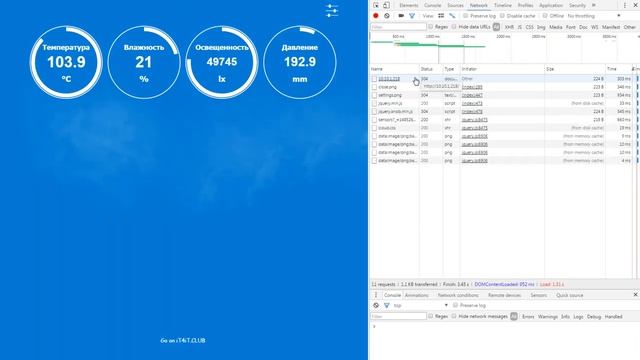Show only Warnings in console

pos(548,316)
